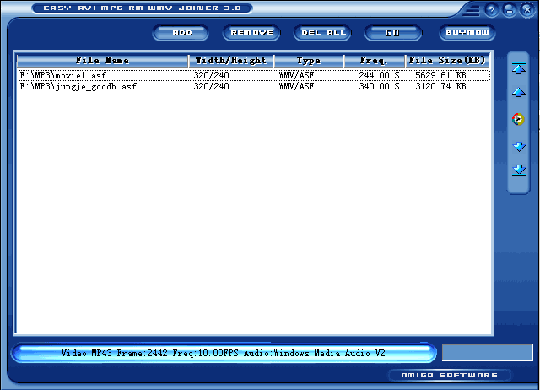Select the jingje asf file row
540x390 pixels.
pyautogui.click(x=254, y=86)
